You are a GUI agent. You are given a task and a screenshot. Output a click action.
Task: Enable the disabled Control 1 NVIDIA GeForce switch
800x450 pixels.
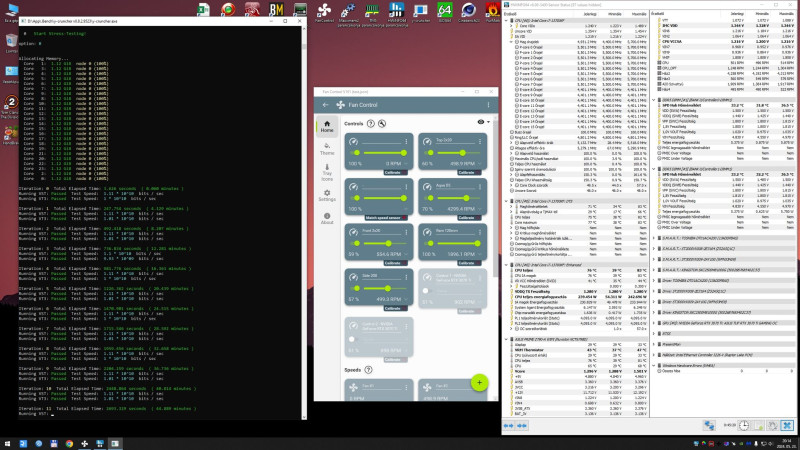tap(427, 291)
